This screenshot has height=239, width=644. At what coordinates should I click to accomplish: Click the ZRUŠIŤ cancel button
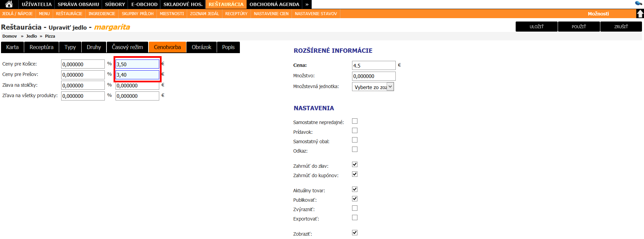coord(621,27)
